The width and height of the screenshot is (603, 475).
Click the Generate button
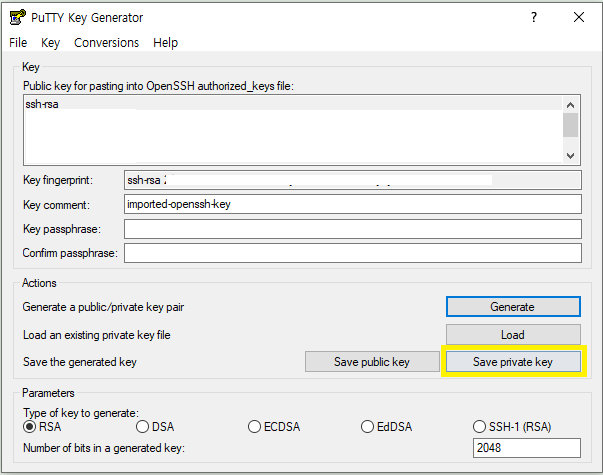(513, 307)
